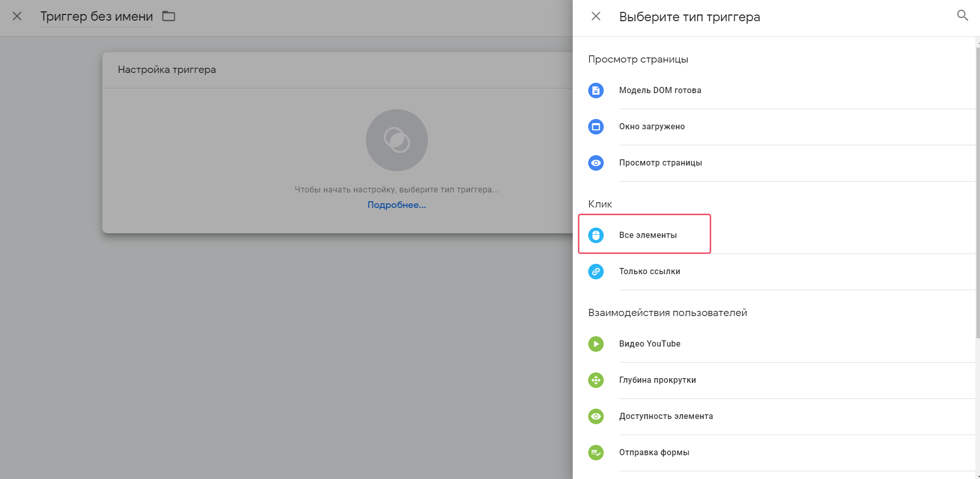Click the All Elements mouse icon
The height and width of the screenshot is (479, 980).
coord(596,235)
